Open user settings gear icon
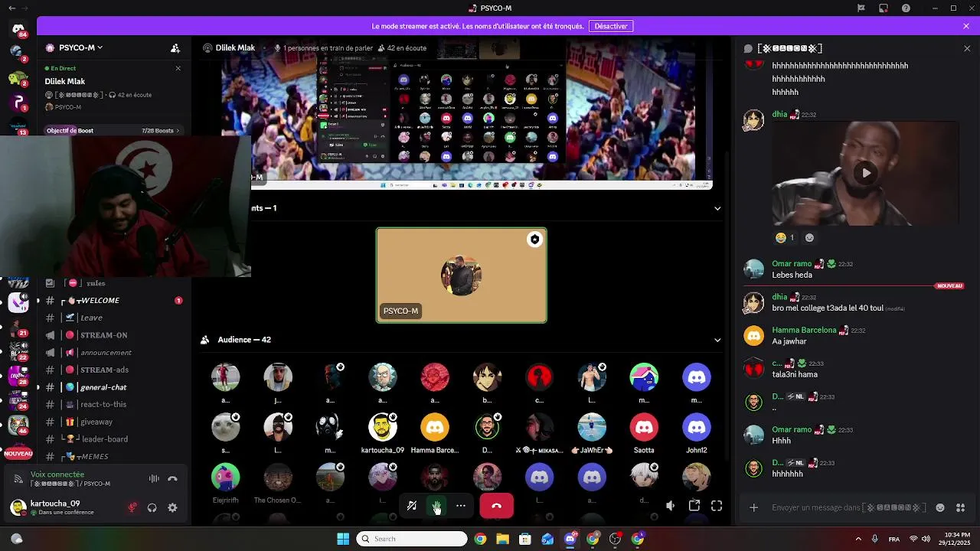 [172, 507]
